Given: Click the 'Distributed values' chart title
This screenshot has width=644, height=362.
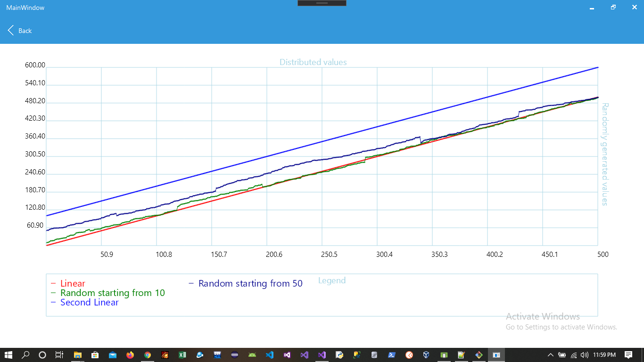Looking at the screenshot, I should pos(313,62).
